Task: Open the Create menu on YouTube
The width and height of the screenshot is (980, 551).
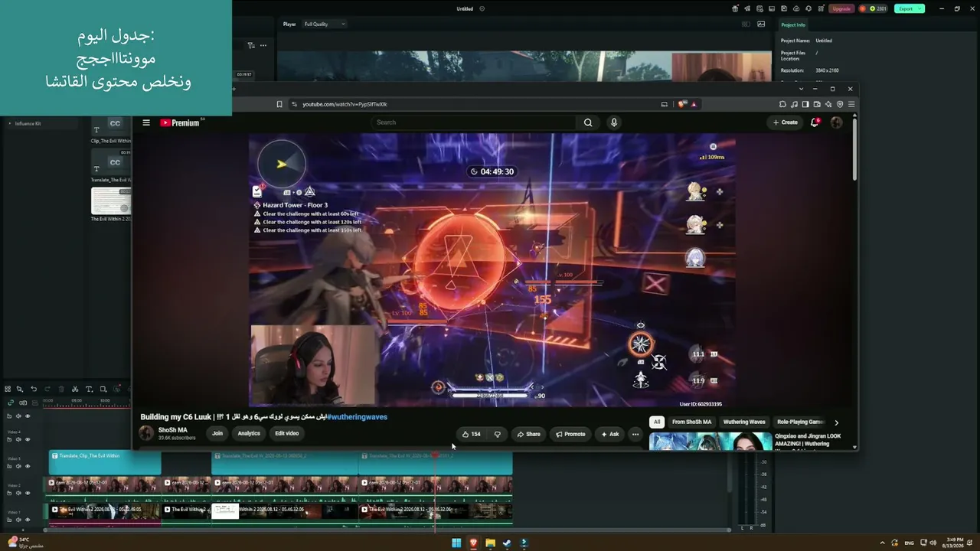Action: [x=785, y=122]
